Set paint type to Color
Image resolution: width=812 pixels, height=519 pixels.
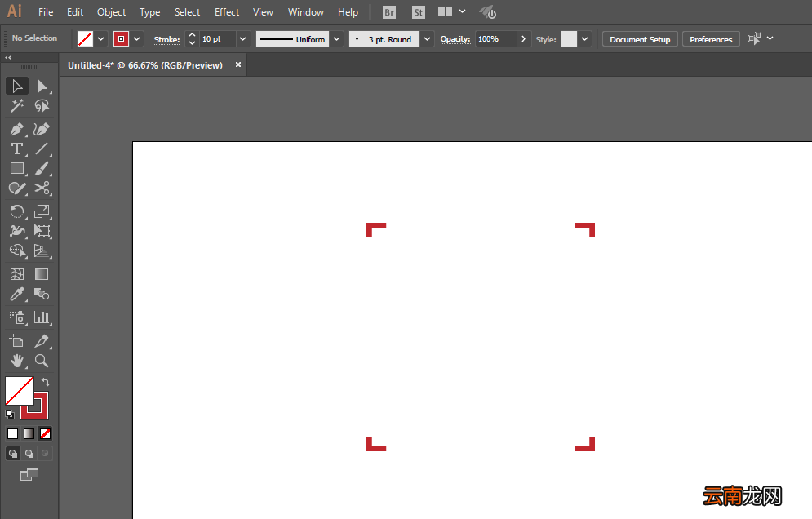(x=13, y=434)
